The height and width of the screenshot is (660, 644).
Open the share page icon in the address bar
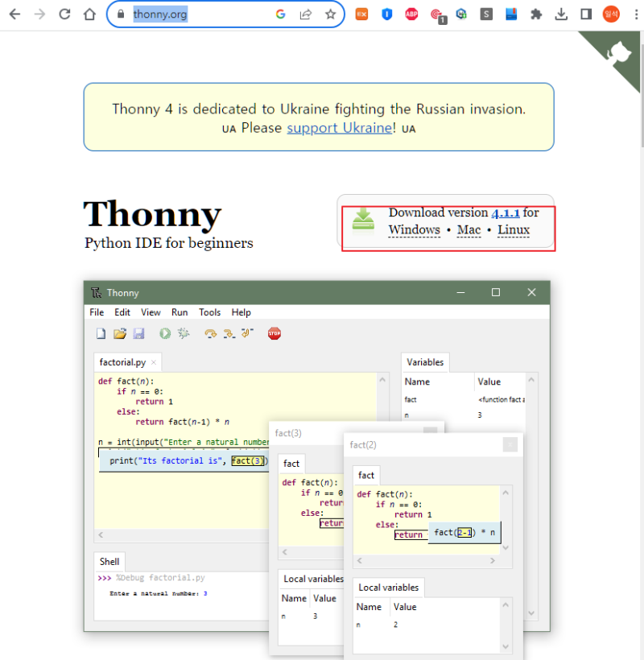pyautogui.click(x=306, y=14)
